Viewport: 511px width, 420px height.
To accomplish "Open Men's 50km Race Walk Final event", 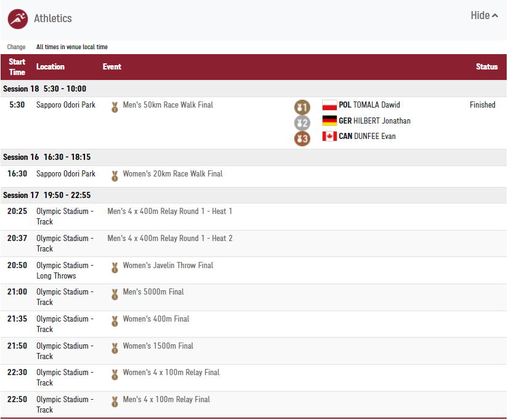I will coord(168,105).
